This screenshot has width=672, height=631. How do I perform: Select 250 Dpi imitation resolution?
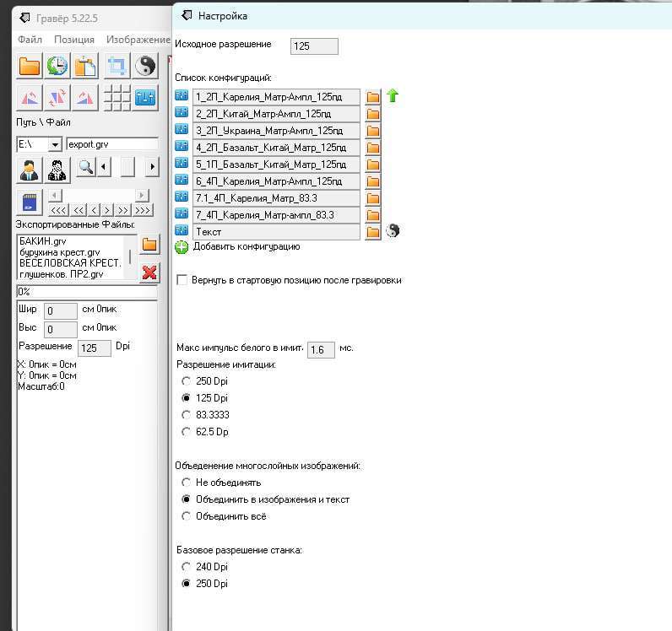pyautogui.click(x=187, y=381)
